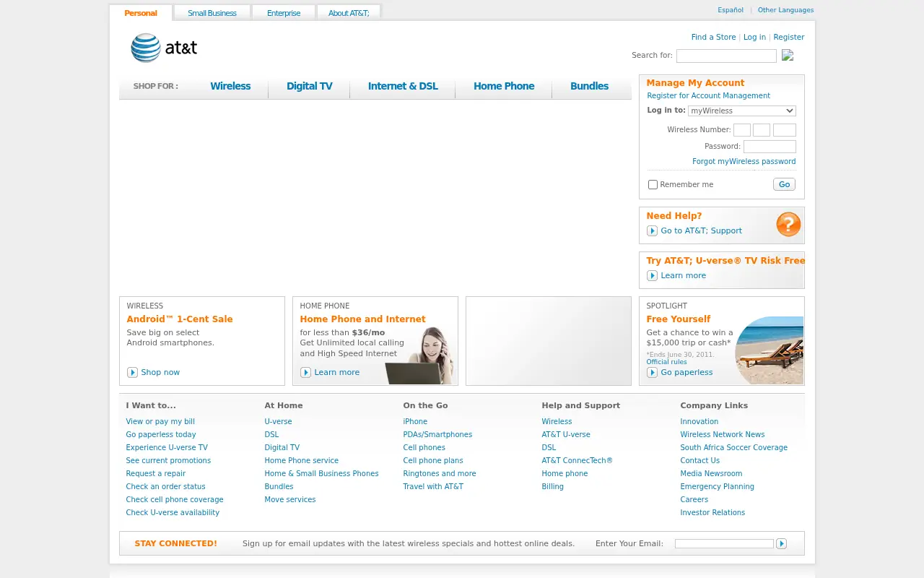Click the search submit image icon
The width and height of the screenshot is (924, 578).
tap(788, 55)
